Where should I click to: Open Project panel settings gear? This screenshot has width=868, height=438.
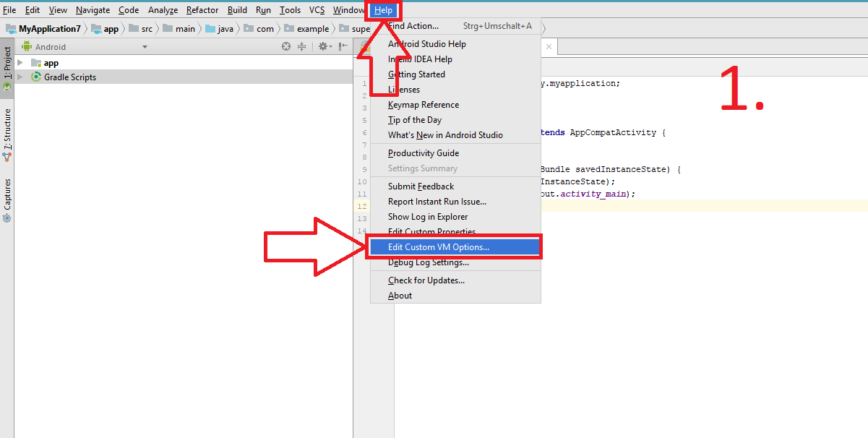click(x=325, y=46)
